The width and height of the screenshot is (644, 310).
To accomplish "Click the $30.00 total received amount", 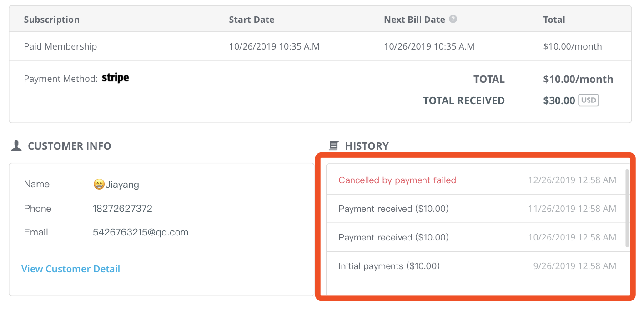I will pos(559,100).
